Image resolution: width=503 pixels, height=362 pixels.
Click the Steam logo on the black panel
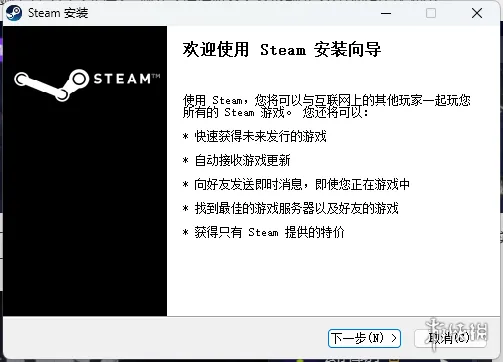click(x=87, y=85)
